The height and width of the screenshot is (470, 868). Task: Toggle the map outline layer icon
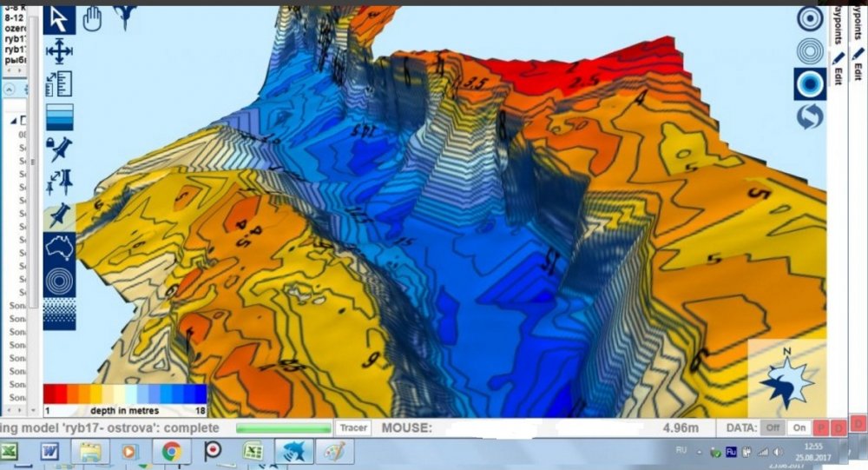pyautogui.click(x=59, y=248)
